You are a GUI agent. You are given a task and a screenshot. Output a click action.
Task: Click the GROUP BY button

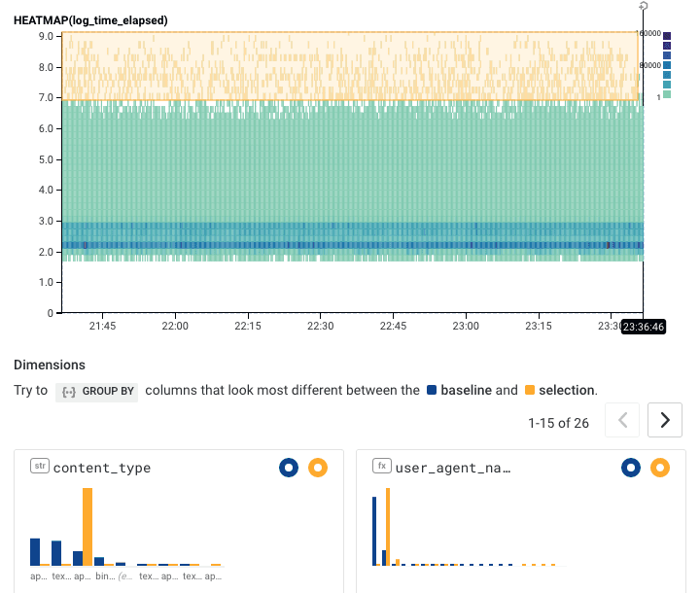(x=96, y=391)
